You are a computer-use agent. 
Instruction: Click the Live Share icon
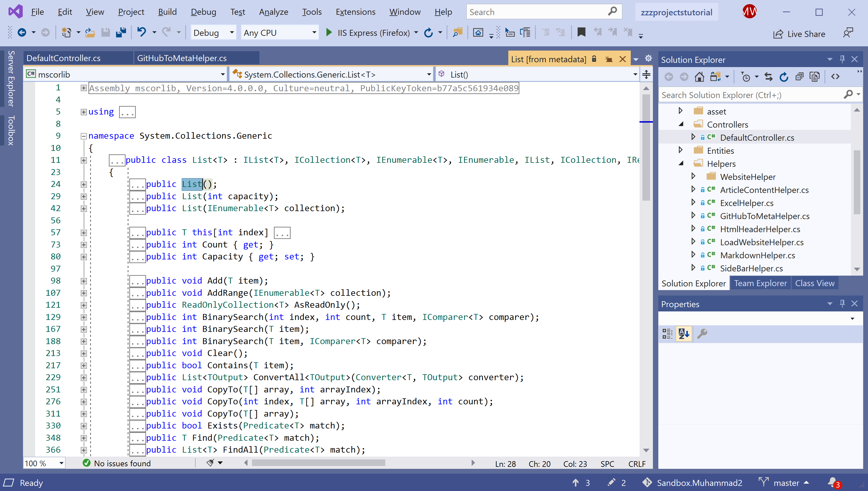pyautogui.click(x=778, y=34)
